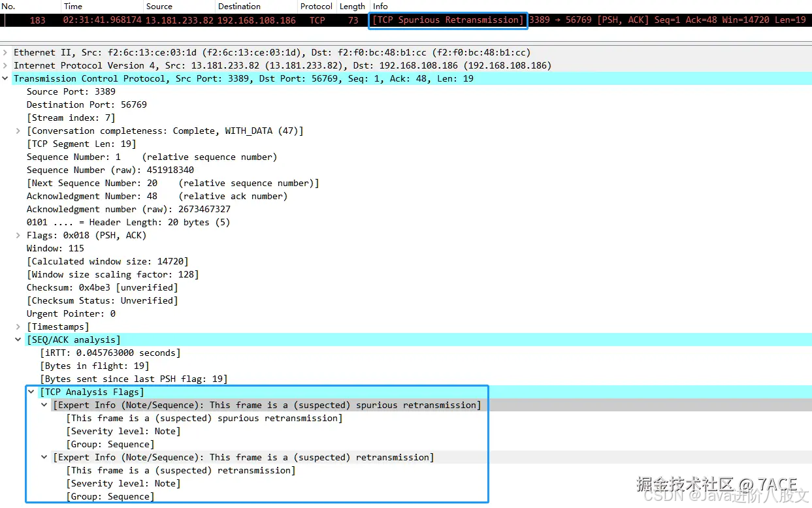Expand the Timestamps section
812x508 pixels.
click(16, 326)
